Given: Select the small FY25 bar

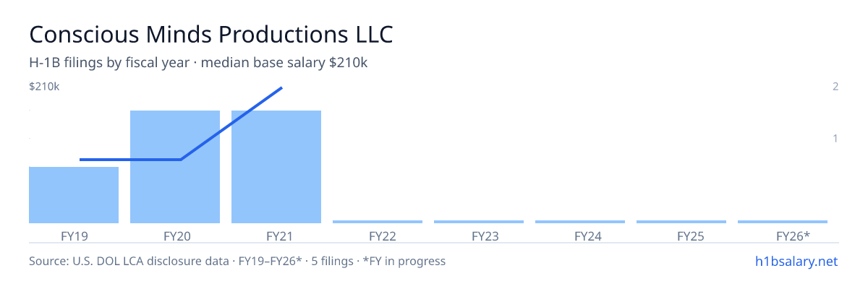Looking at the screenshot, I should pos(681,222).
